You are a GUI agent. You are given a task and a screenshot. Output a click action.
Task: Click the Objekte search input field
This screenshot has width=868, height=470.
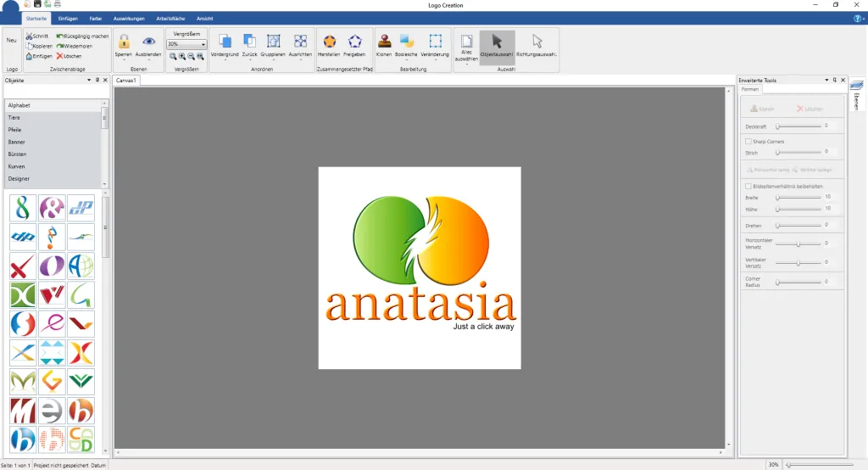click(x=56, y=92)
